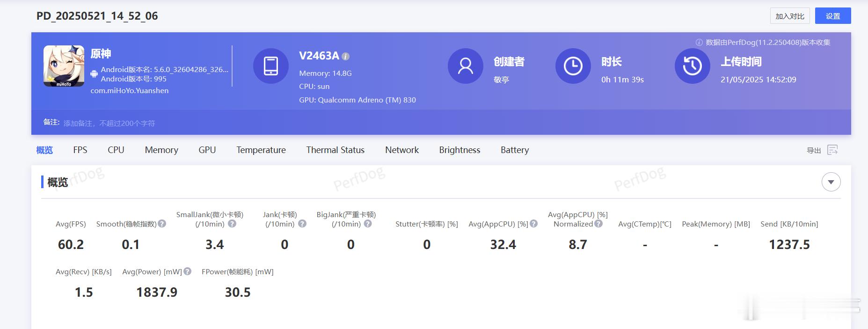Click the 加入对比 button
Image resolution: width=868 pixels, height=329 pixels.
(x=790, y=16)
